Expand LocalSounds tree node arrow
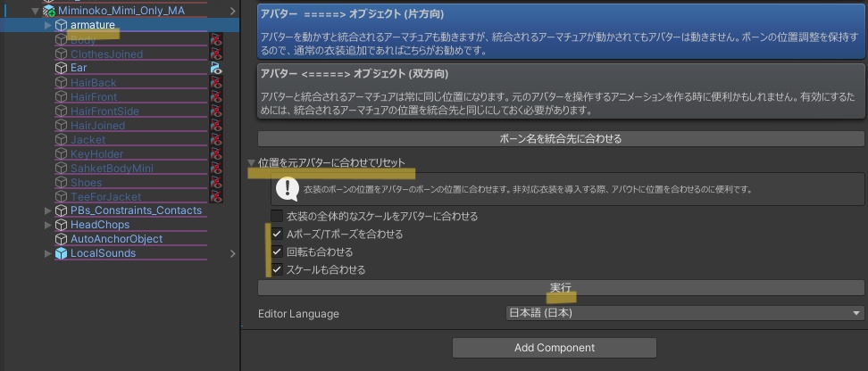This screenshot has width=868, height=371. pyautogui.click(x=48, y=253)
